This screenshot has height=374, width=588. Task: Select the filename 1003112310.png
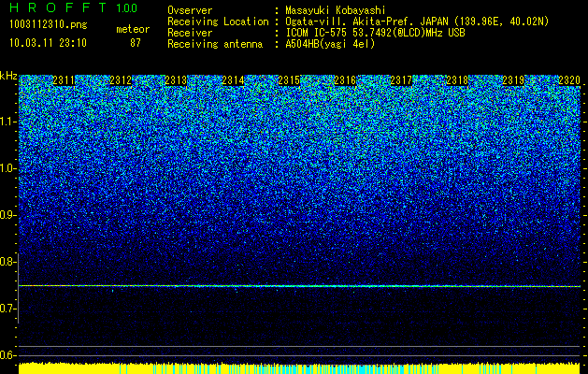pyautogui.click(x=49, y=25)
